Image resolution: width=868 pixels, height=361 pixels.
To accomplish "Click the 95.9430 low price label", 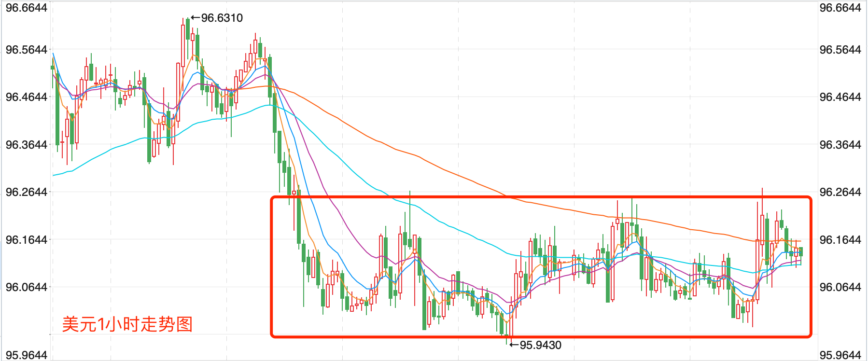I will click(540, 345).
